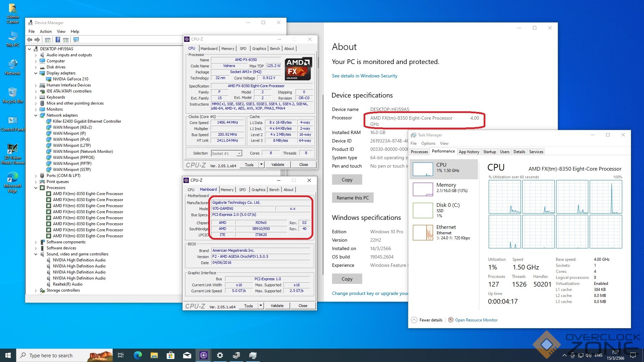
Task: Click the Rename this PC button
Action: click(x=353, y=198)
